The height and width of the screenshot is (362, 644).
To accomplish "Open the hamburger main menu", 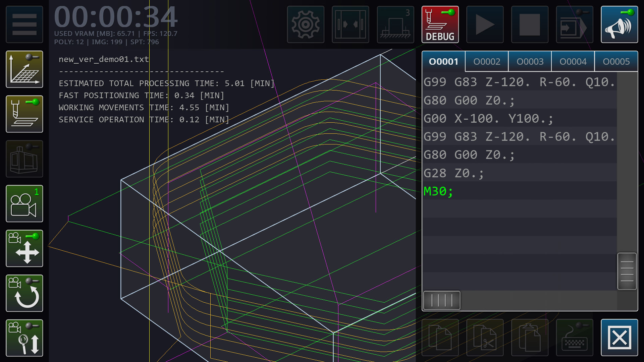I will [24, 24].
